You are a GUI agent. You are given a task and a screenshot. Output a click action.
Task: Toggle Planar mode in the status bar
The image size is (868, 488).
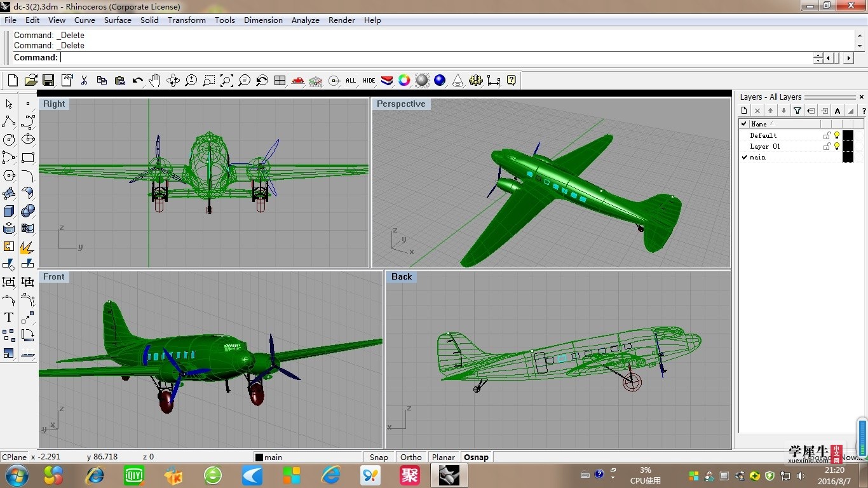[x=444, y=457]
